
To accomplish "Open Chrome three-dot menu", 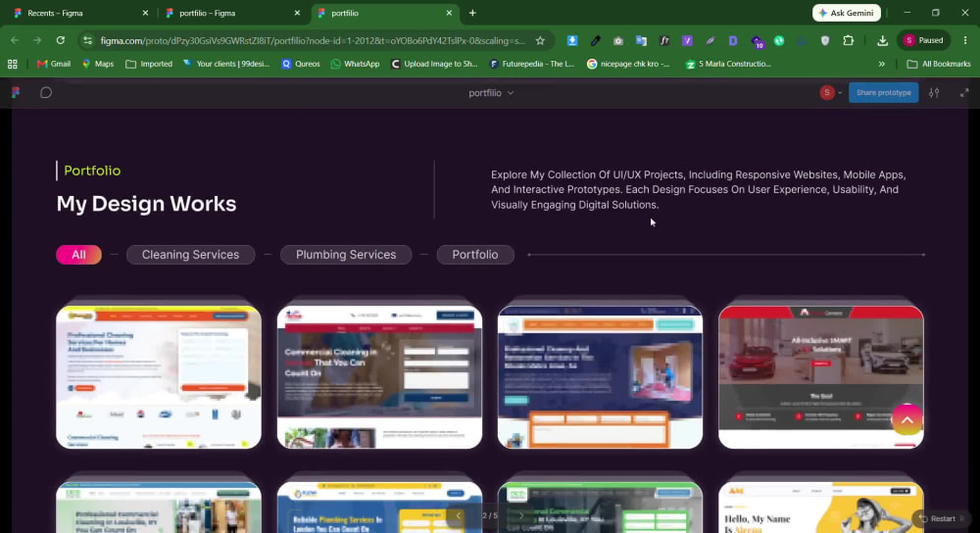I will tap(965, 40).
